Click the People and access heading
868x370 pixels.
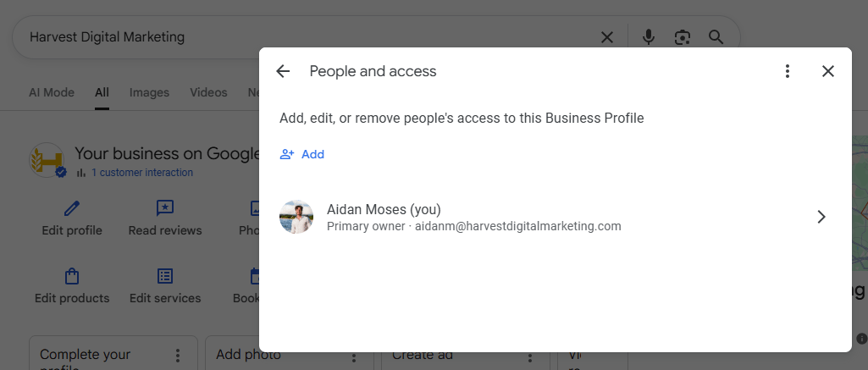(373, 71)
